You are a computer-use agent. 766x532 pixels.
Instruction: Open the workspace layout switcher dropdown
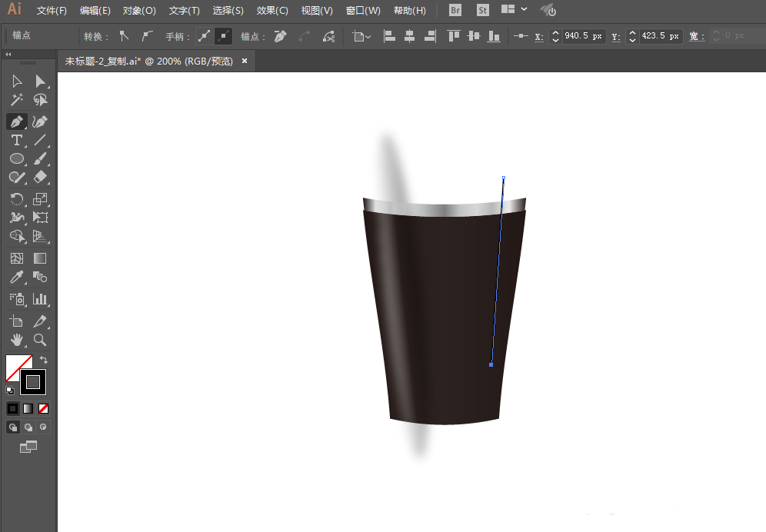click(x=515, y=10)
